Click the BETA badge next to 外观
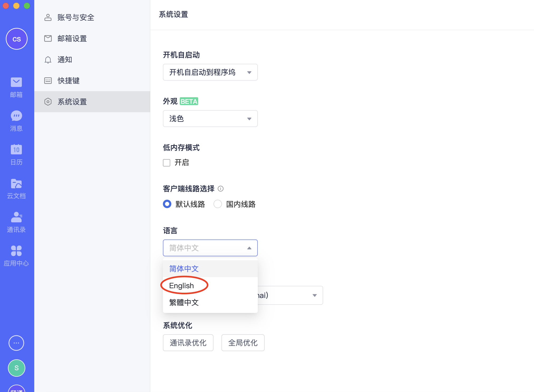534x392 pixels. click(x=189, y=101)
